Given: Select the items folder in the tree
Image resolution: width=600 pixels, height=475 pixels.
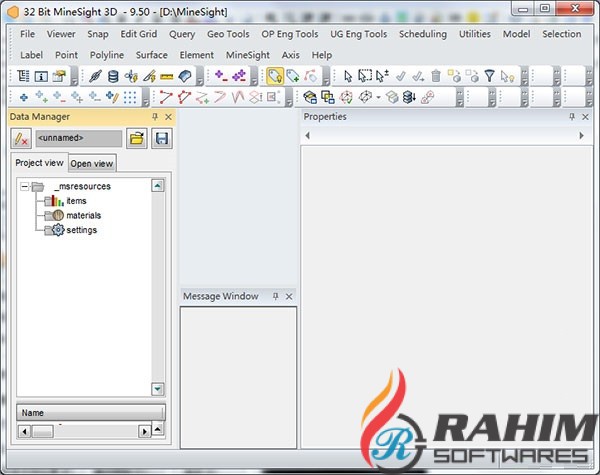Looking at the screenshot, I should tap(65, 201).
